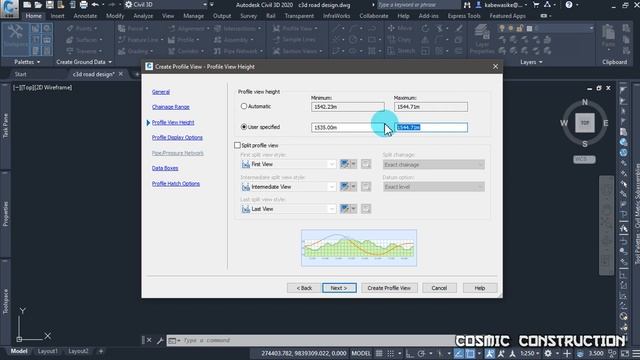Click the Autodesk App Store cart icon

pos(536,5)
